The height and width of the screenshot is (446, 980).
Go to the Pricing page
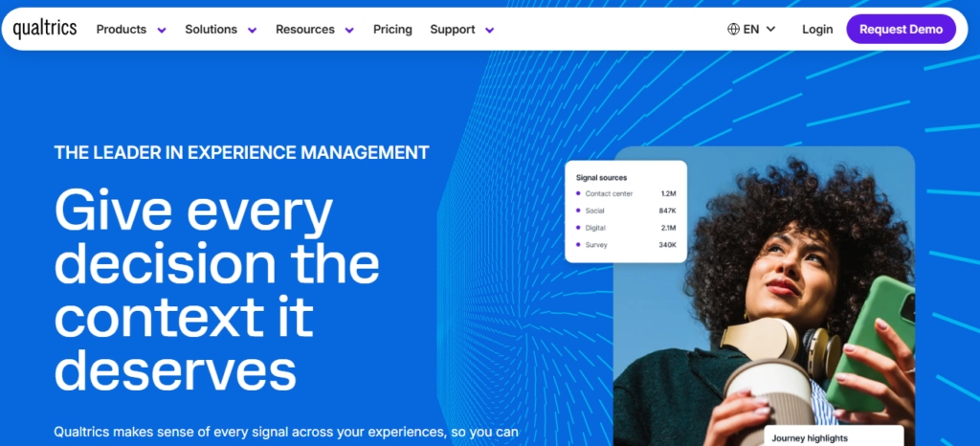[392, 30]
